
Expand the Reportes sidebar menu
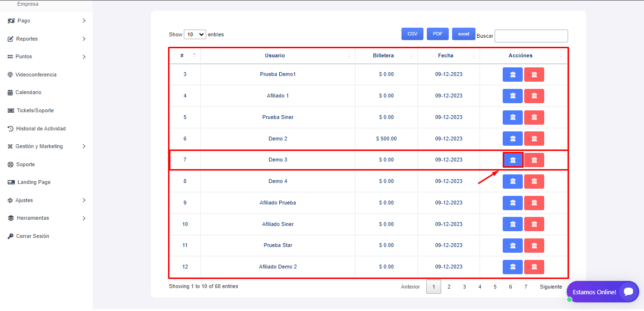(46, 39)
